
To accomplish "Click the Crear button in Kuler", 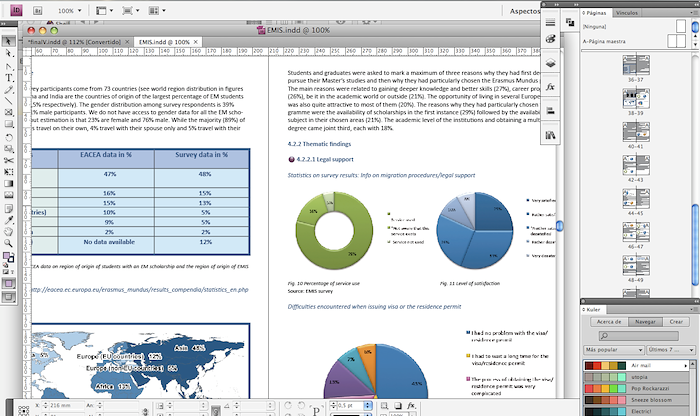I will [676, 321].
